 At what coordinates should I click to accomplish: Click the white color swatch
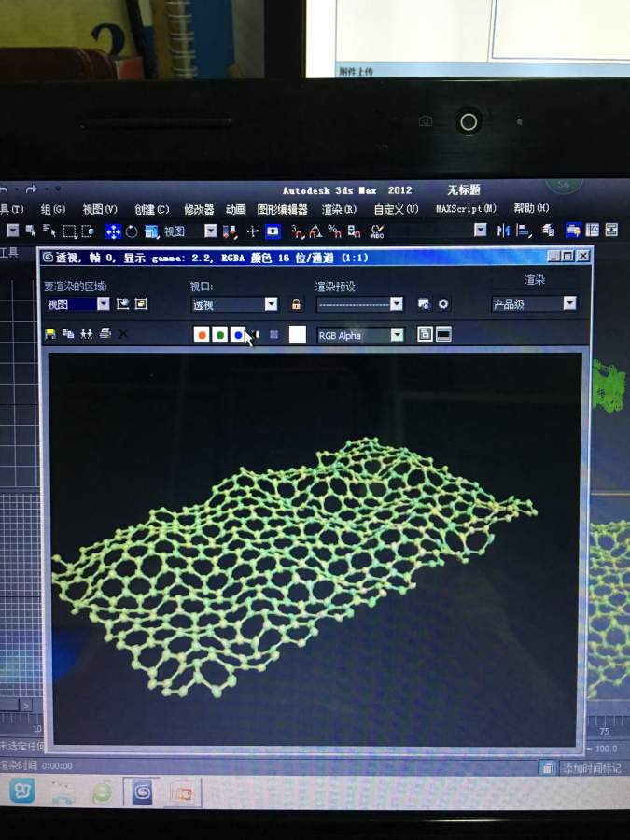click(298, 334)
